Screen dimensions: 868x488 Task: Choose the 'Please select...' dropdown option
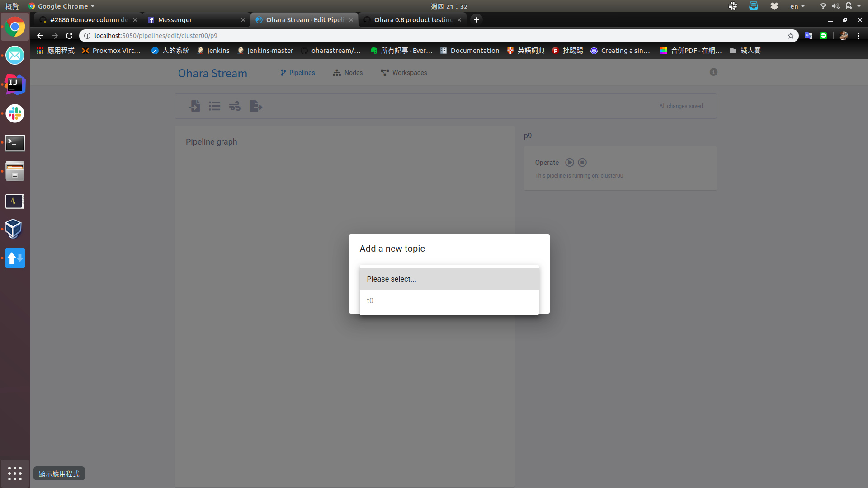(x=449, y=279)
